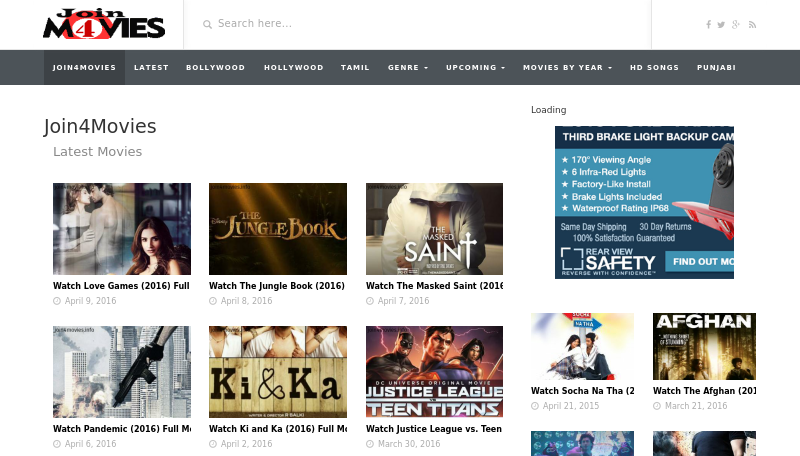Open the Join4Movies nav tab
This screenshot has height=456, width=800.
coord(84,67)
